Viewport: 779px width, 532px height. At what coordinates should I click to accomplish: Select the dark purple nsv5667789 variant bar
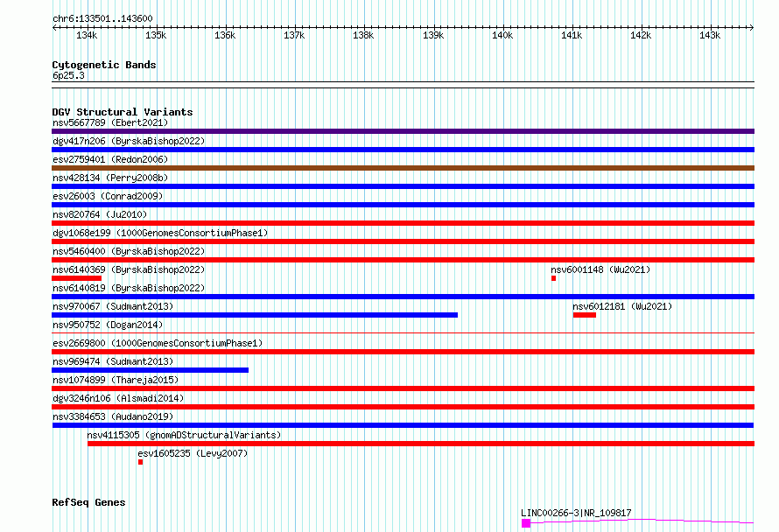[403, 131]
